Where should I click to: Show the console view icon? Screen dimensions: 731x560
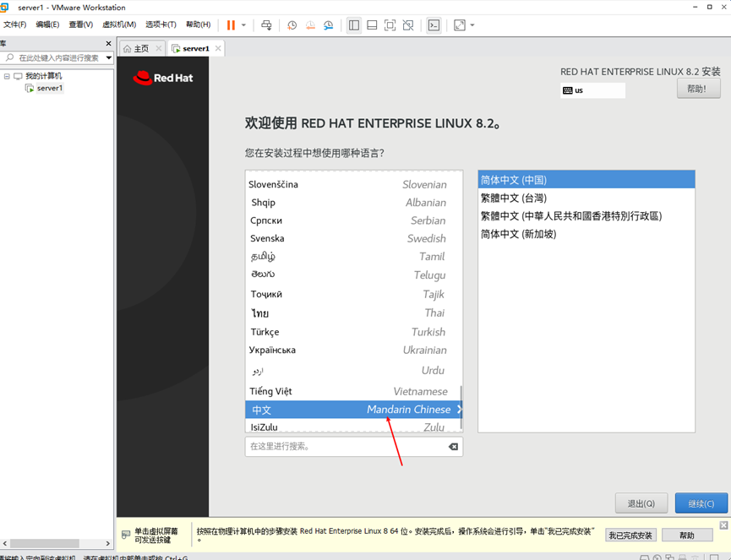click(434, 25)
